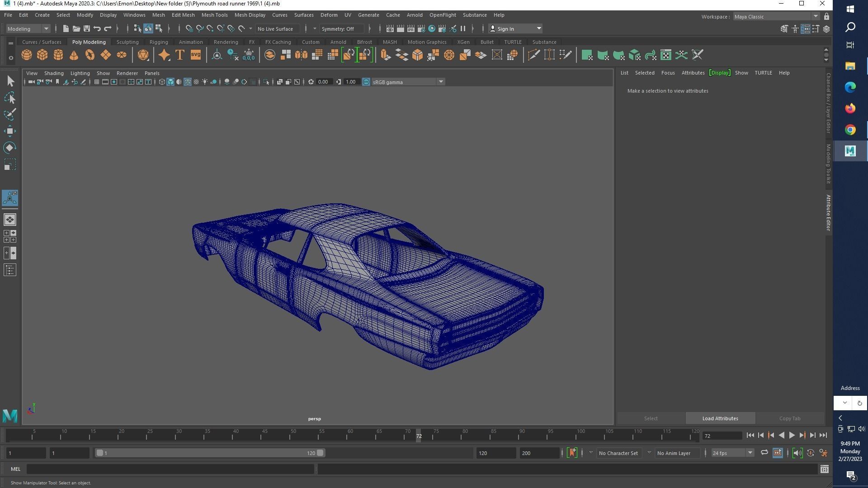This screenshot has height=488, width=868.
Task: Open the Workspace Maya Classic dropdown
Action: [776, 17]
